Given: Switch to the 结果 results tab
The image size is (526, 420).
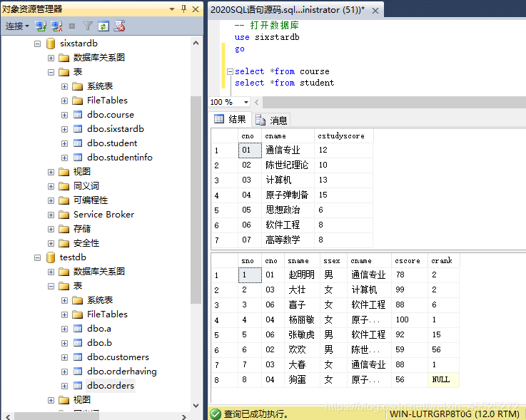Looking at the screenshot, I should click(x=230, y=119).
